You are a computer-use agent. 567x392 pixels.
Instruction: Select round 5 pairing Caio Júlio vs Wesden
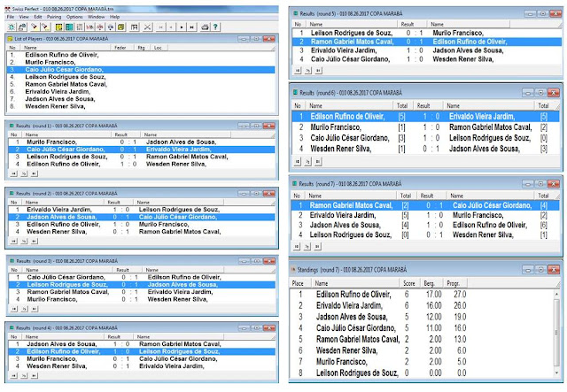[x=425, y=59]
